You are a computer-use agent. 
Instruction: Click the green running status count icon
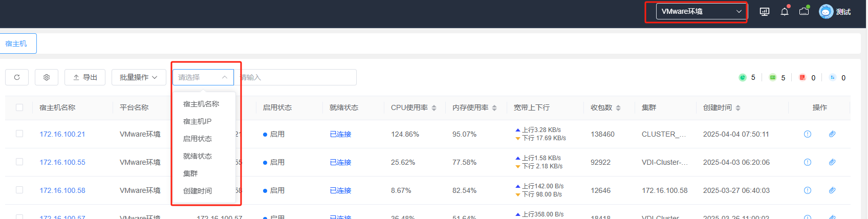tap(743, 77)
